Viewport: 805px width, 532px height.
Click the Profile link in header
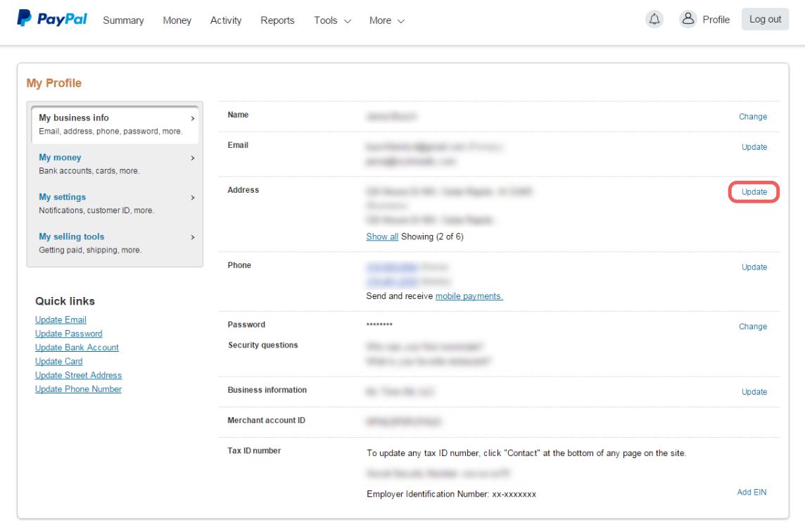(x=716, y=20)
